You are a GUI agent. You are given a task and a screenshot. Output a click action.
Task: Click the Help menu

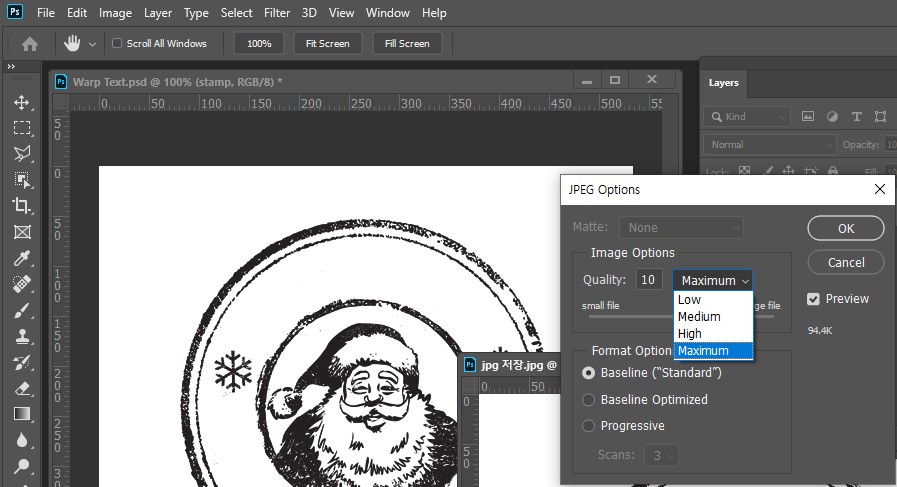pyautogui.click(x=434, y=13)
